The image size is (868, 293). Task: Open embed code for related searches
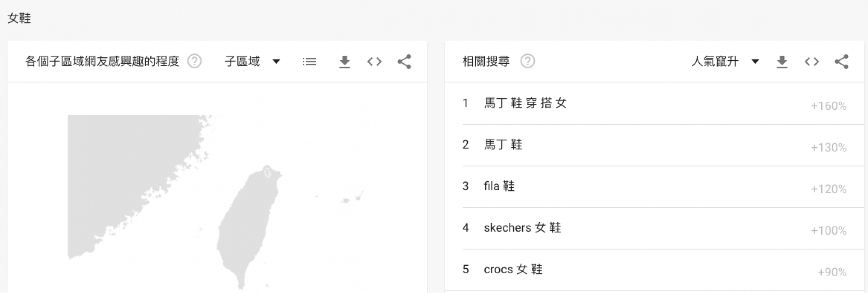pos(811,62)
